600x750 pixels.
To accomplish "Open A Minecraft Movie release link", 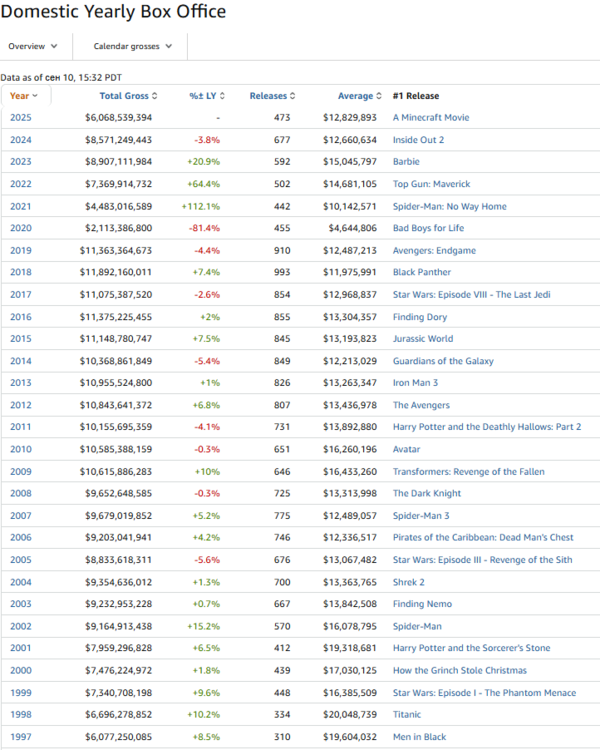I will (x=430, y=118).
